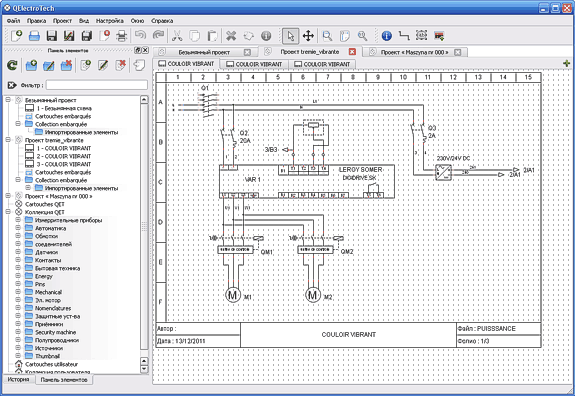The height and width of the screenshot is (396, 575).
Task: Close the Панель элементов dock panel
Action: (x=145, y=50)
